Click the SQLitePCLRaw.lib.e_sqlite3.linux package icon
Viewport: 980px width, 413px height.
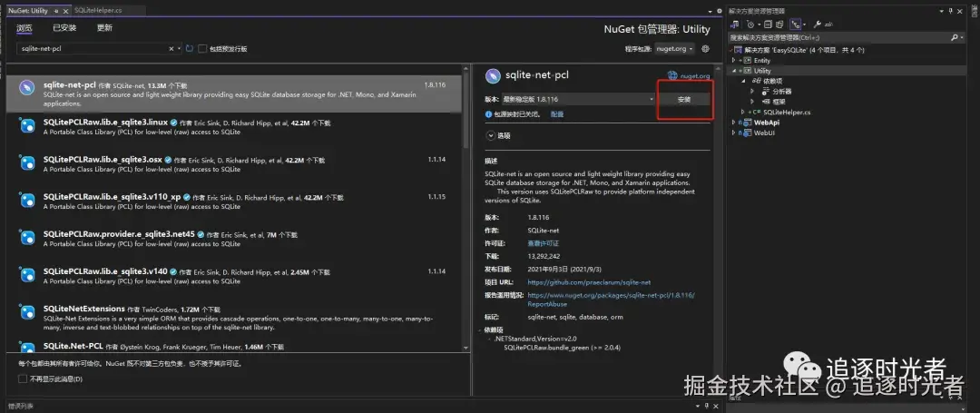coord(27,126)
